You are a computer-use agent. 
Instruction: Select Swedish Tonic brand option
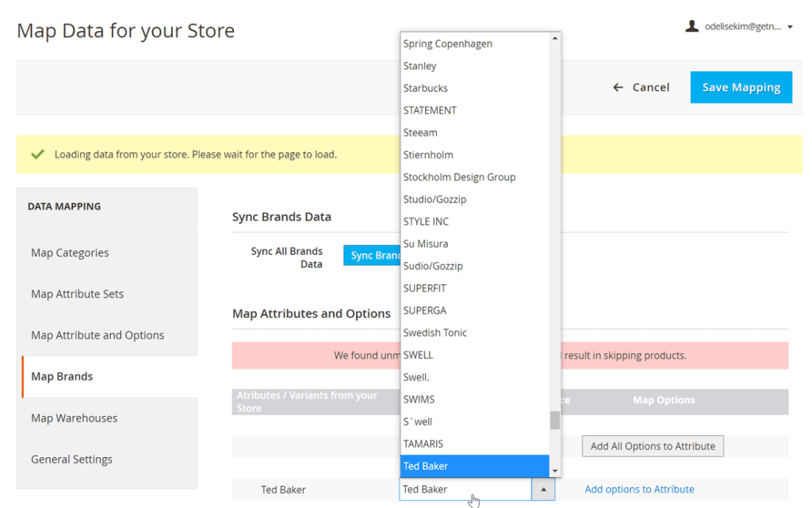point(475,333)
